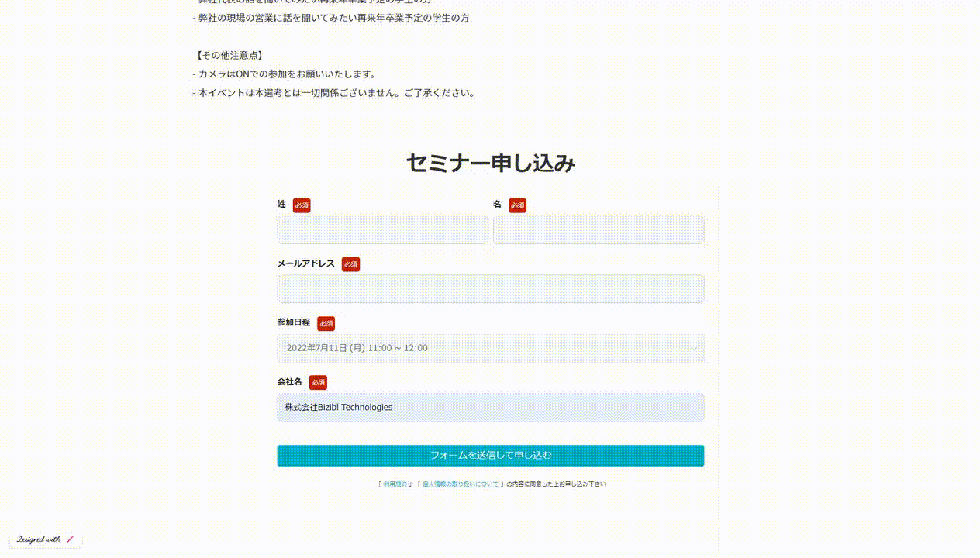Click the Designed with badge
980x558 pixels.
(x=45, y=539)
